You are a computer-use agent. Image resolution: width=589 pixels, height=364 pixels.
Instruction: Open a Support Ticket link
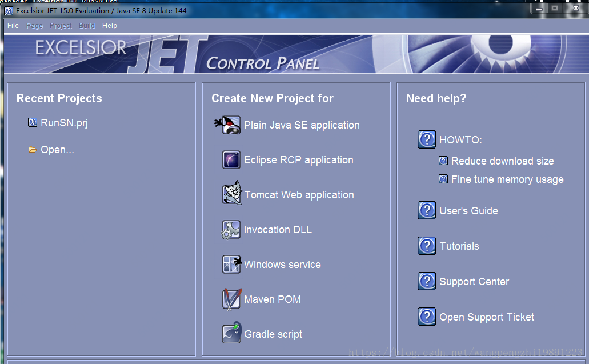(x=487, y=317)
